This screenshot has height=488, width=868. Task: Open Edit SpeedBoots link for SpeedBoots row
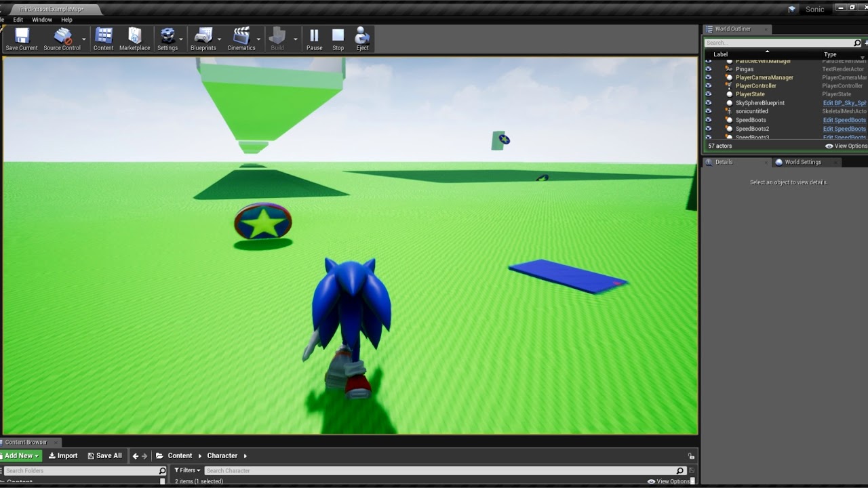(844, 120)
